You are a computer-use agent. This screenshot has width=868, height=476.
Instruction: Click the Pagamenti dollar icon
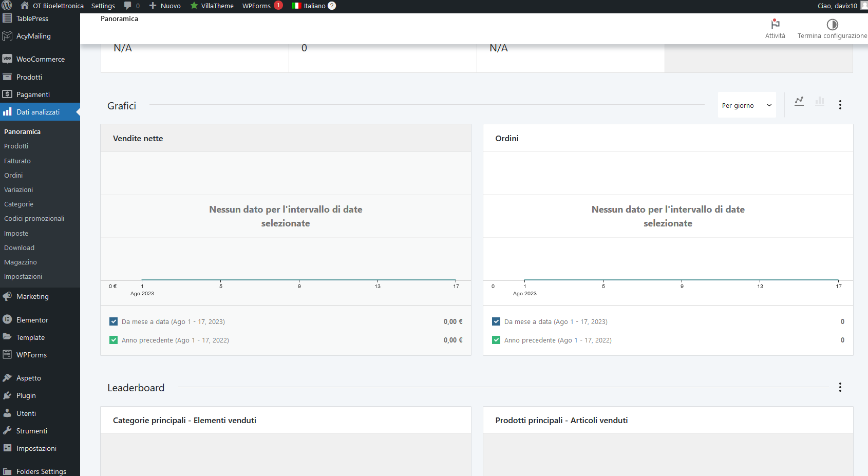click(x=7, y=94)
